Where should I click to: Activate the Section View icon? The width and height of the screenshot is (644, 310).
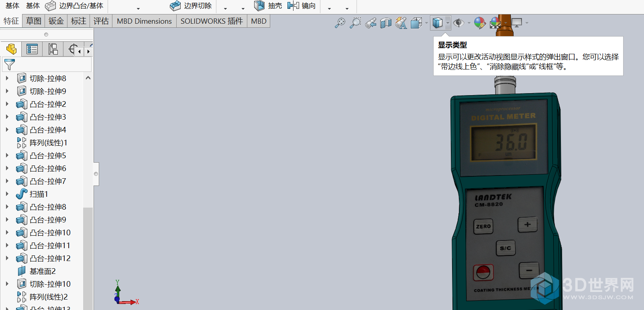[x=386, y=23]
